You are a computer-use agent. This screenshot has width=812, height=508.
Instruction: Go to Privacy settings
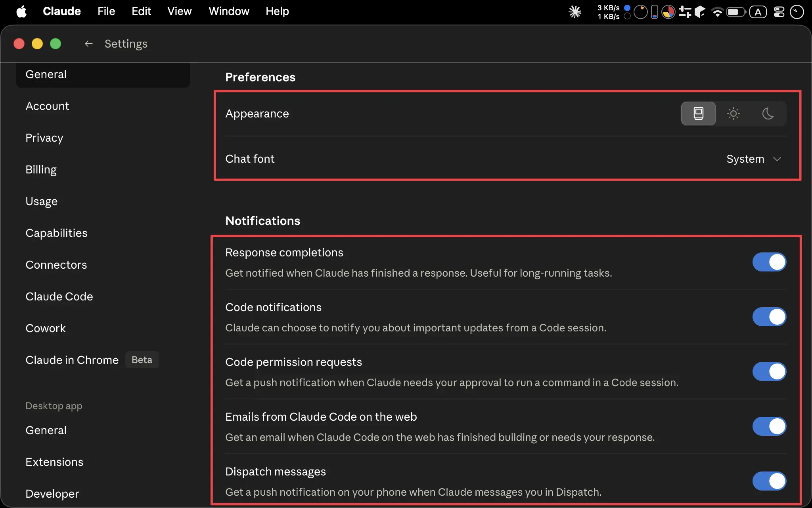(103, 138)
